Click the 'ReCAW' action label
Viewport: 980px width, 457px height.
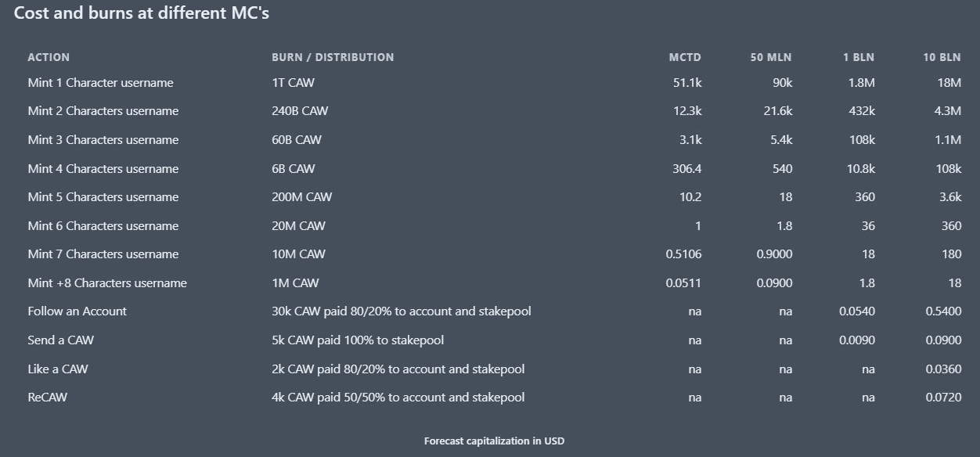[47, 398]
